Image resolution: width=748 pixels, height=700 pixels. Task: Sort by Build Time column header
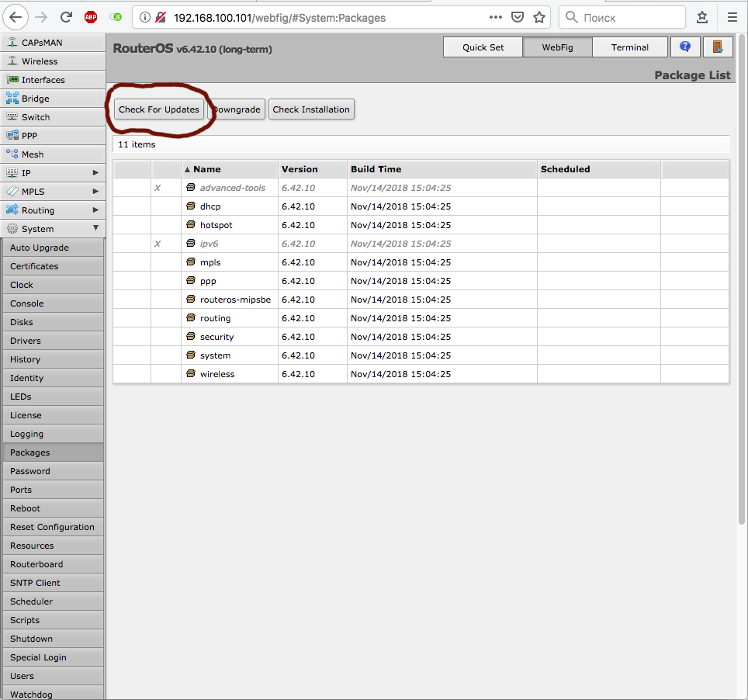pyautogui.click(x=442, y=169)
